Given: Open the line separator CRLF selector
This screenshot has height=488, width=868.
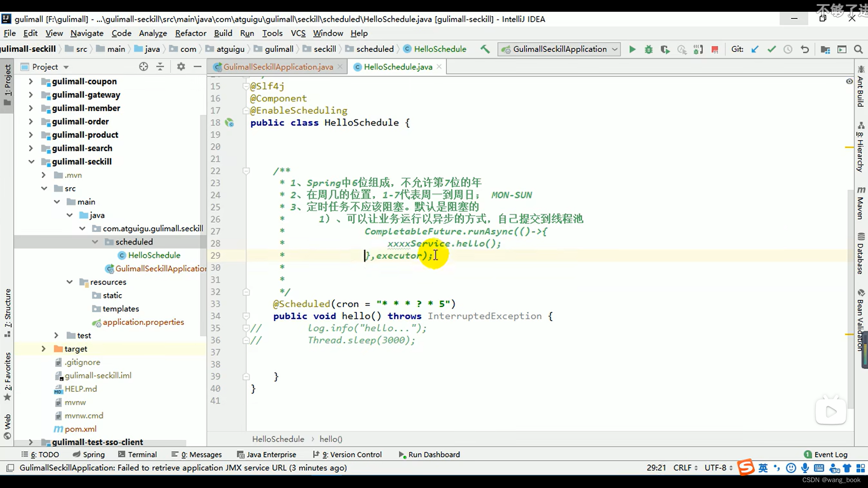Looking at the screenshot, I should click(685, 468).
